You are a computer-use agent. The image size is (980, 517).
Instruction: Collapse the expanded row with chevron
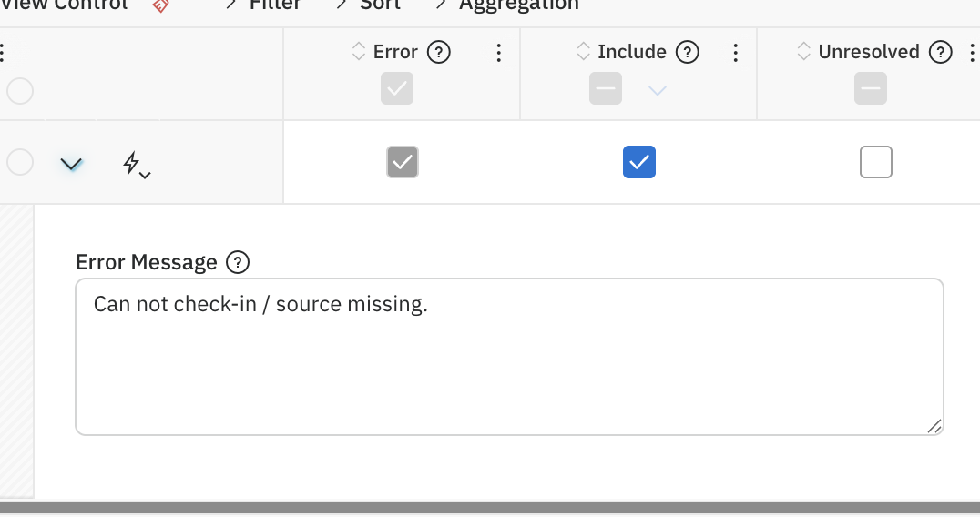tap(71, 165)
